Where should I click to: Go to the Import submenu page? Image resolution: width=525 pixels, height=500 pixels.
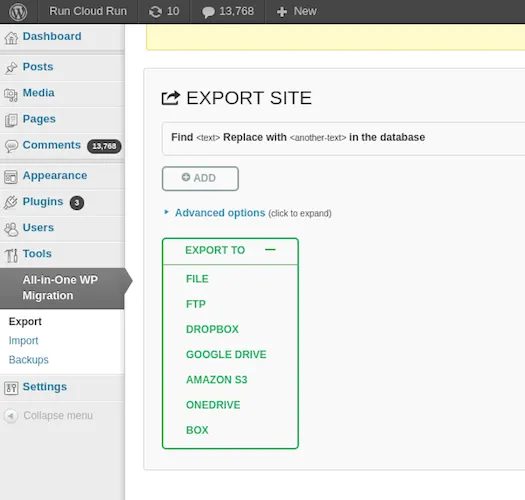(x=23, y=341)
